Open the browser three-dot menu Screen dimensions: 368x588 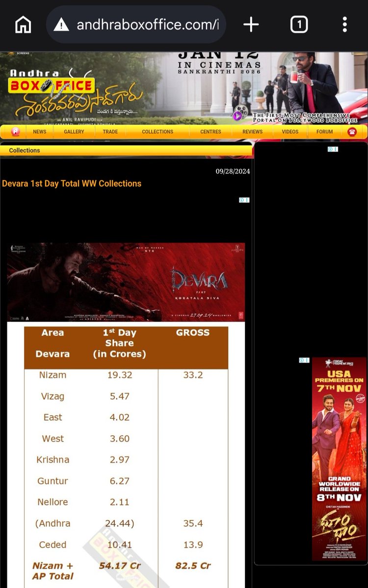pos(345,24)
